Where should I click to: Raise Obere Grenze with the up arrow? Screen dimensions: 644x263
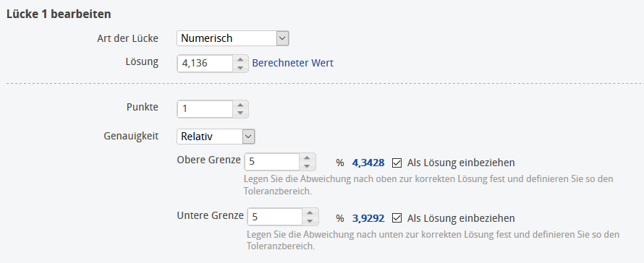(x=307, y=158)
